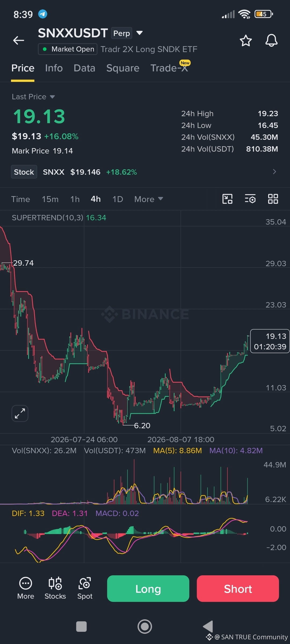The image size is (290, 644).
Task: Tap the MACD: 0.02 value label
Action: coord(117,513)
